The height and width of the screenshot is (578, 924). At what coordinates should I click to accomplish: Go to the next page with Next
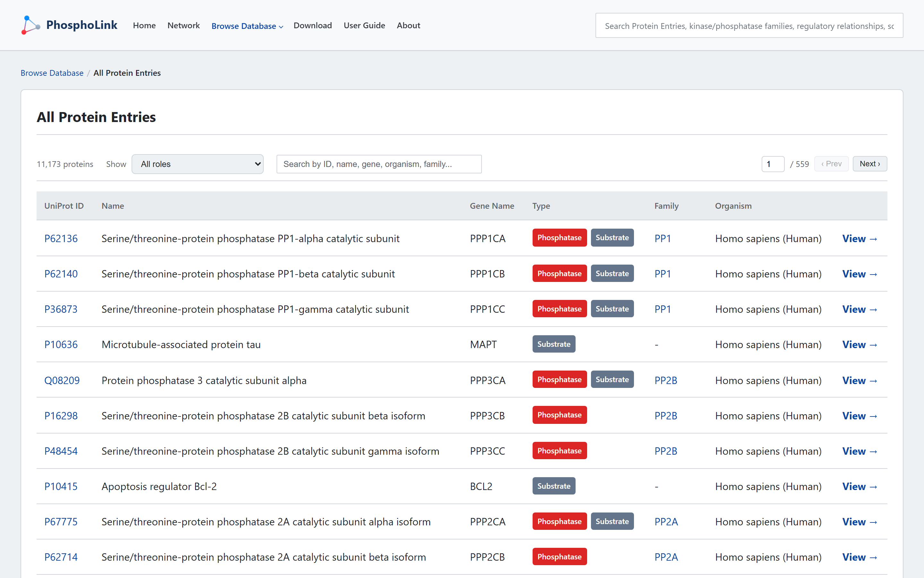coord(869,164)
